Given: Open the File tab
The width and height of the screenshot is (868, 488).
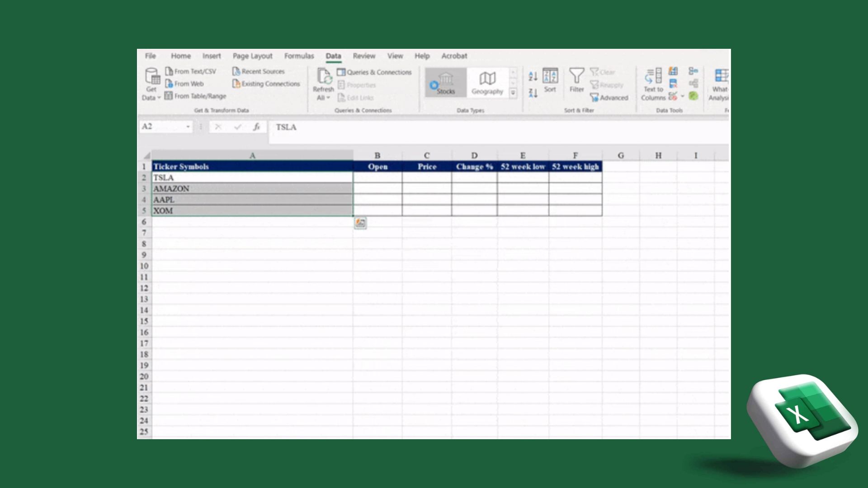Looking at the screenshot, I should 151,56.
